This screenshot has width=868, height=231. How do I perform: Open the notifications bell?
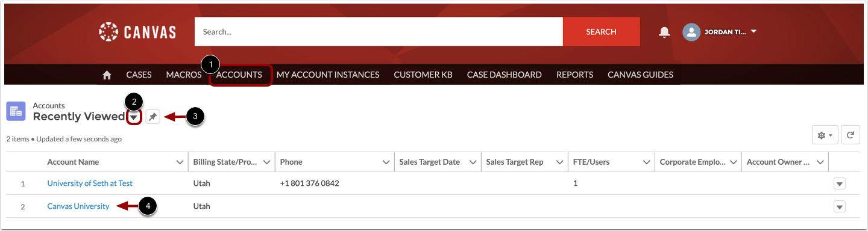click(x=664, y=32)
